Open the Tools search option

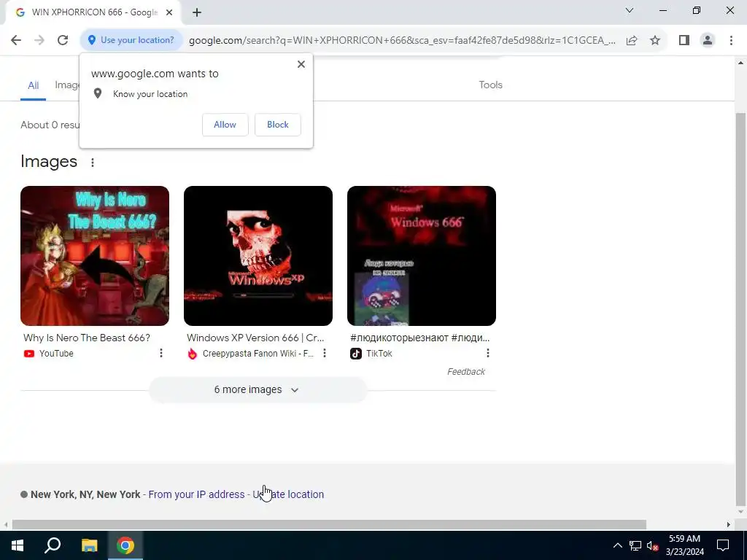click(x=491, y=85)
